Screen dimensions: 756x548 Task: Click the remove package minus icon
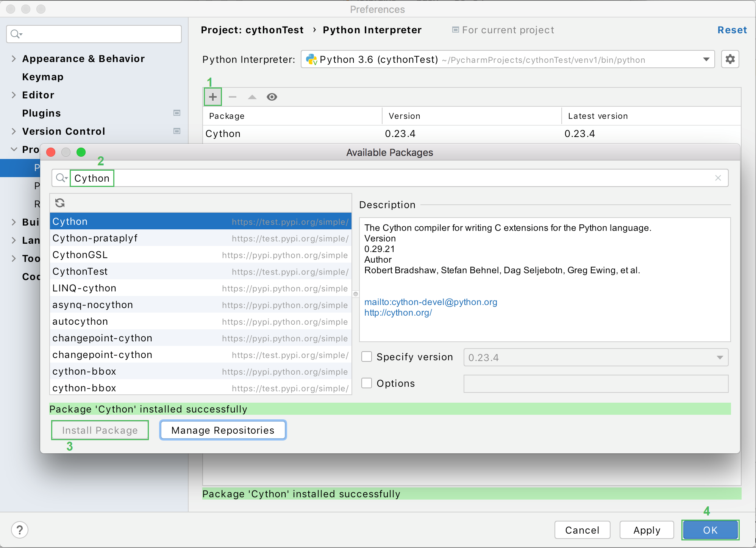[232, 97]
